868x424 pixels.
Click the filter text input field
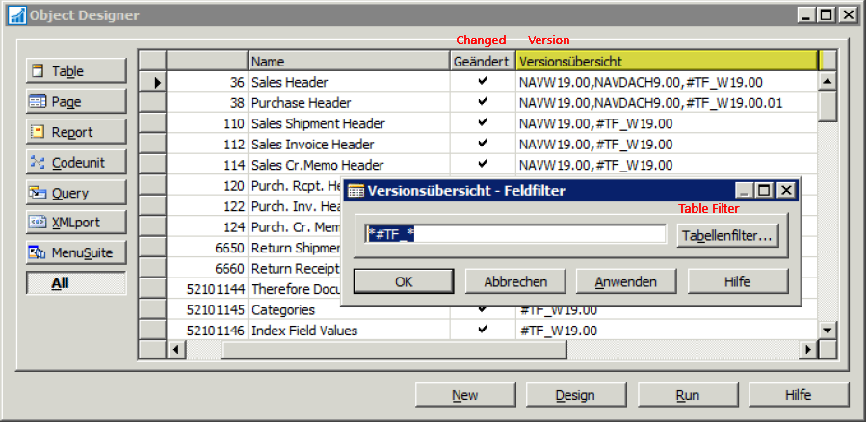(515, 234)
